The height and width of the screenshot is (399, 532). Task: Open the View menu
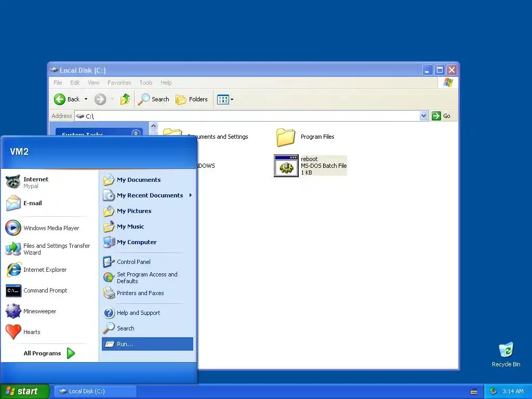[x=94, y=83]
